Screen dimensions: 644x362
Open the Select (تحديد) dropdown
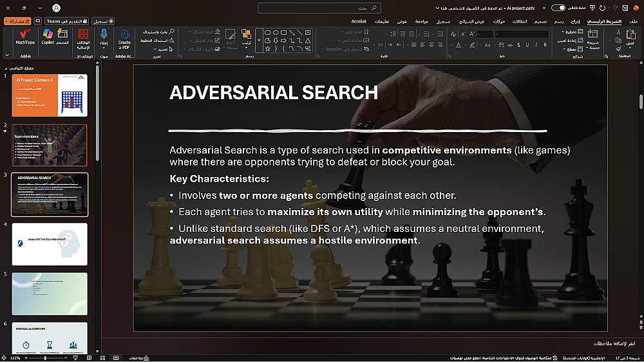click(x=163, y=49)
